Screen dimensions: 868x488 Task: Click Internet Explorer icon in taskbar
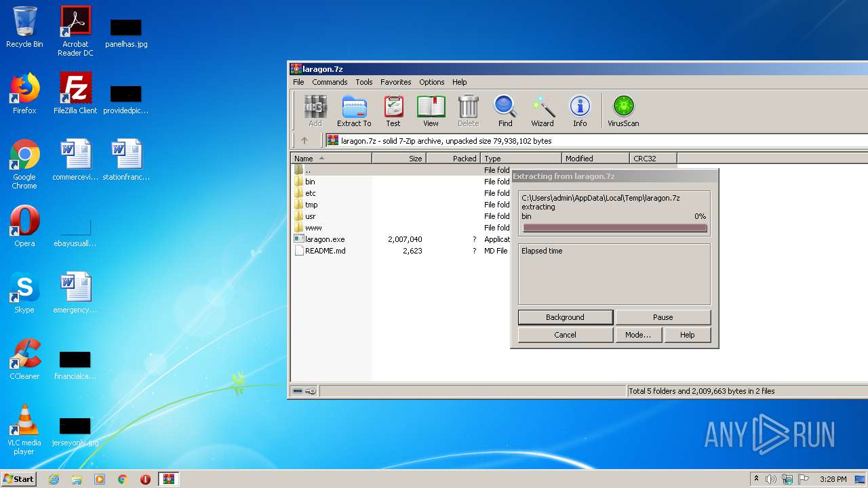(54, 479)
